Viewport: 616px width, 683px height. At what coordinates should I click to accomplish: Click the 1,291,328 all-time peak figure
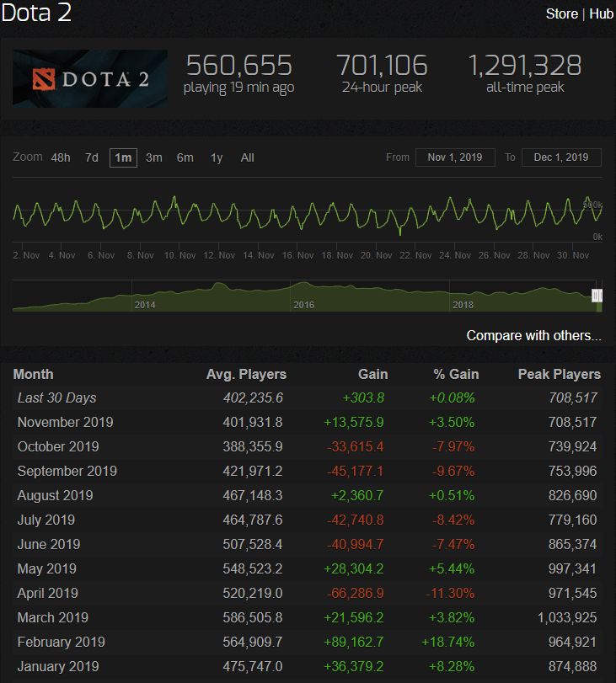(525, 66)
